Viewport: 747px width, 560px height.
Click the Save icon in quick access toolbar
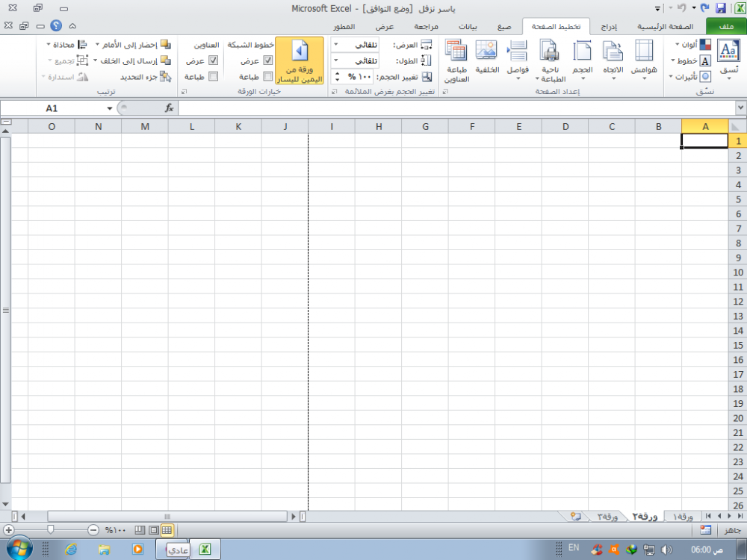pos(721,8)
